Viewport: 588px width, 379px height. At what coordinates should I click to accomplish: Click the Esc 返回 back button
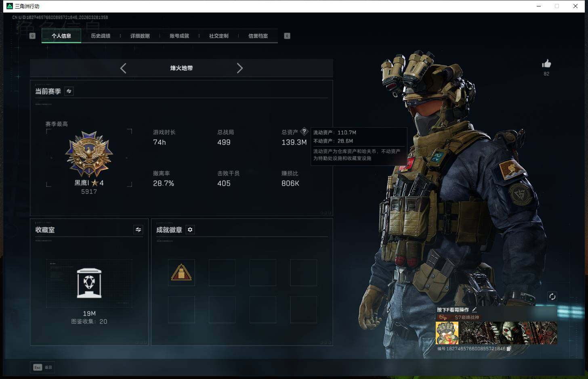click(42, 367)
